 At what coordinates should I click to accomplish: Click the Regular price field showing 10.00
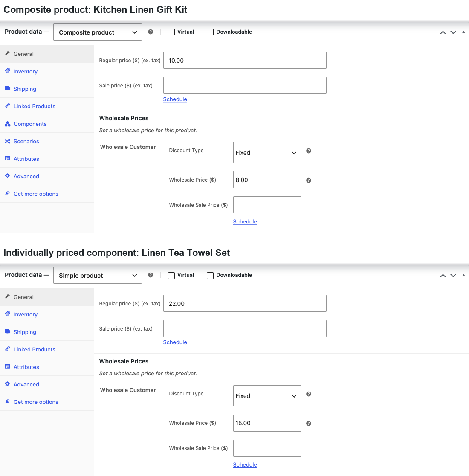245,60
